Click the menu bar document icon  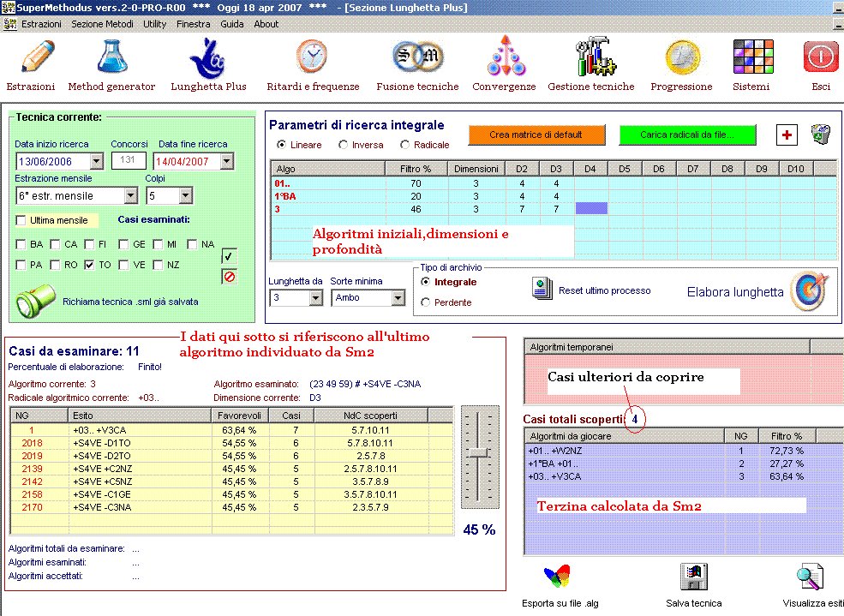coord(9,24)
